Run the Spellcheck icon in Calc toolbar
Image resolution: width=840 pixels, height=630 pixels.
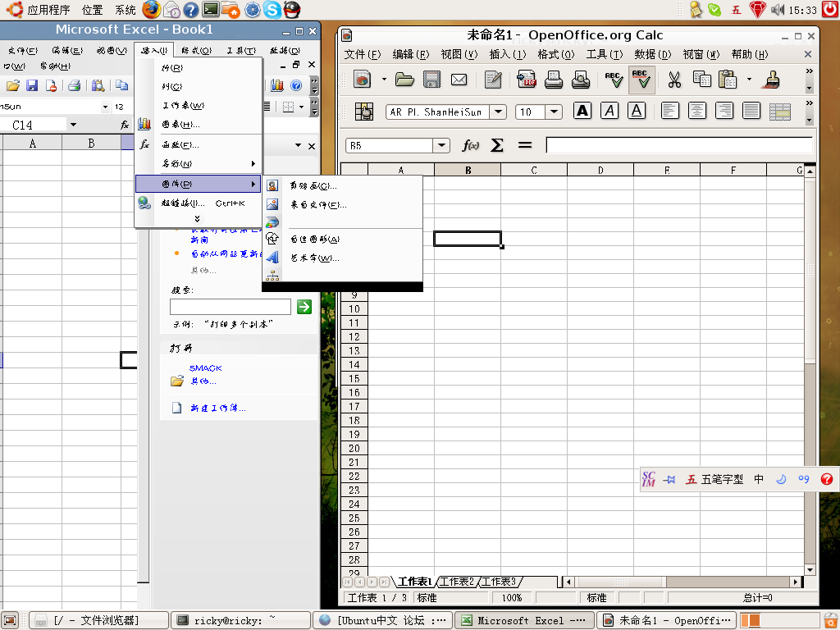tap(614, 80)
